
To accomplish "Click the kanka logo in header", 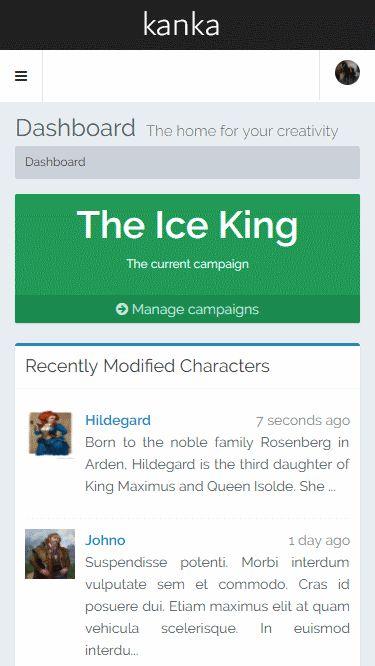I will (181, 24).
